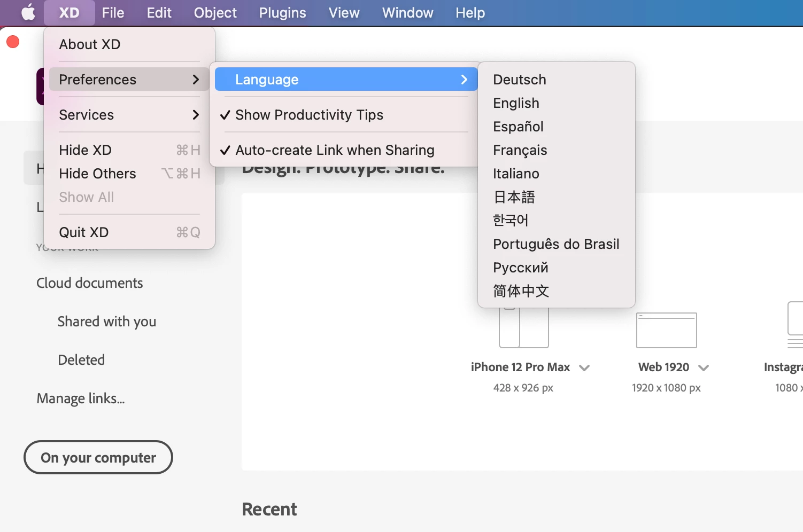The height and width of the screenshot is (532, 803).
Task: Select 日本語 language
Action: (557, 197)
